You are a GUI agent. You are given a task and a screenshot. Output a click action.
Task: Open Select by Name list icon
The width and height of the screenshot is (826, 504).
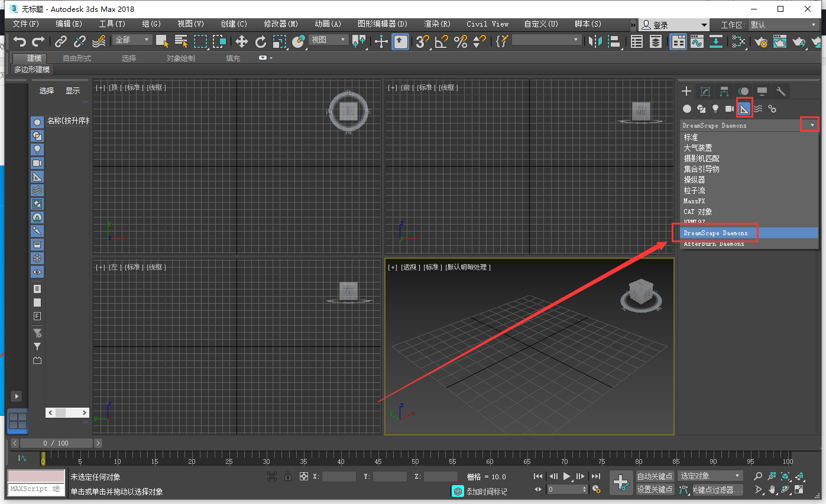coord(181,41)
